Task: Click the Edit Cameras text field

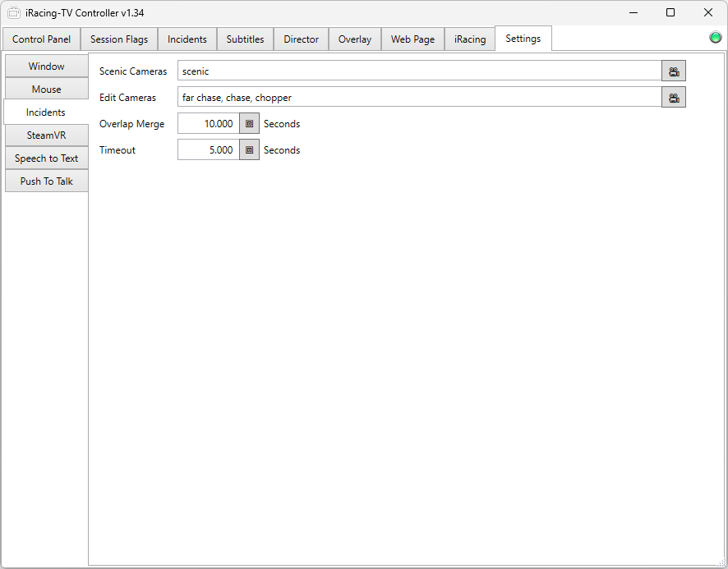Action: 420,98
